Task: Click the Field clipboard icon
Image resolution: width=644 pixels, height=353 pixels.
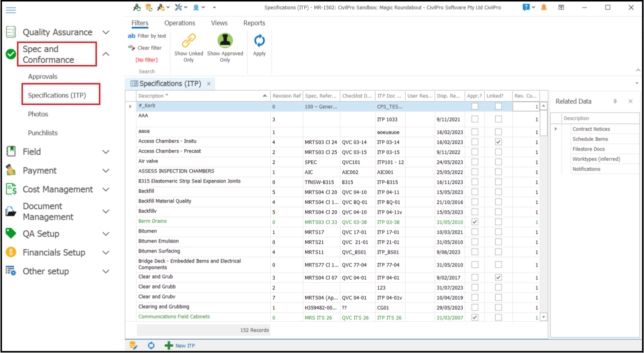Action: tap(11, 151)
